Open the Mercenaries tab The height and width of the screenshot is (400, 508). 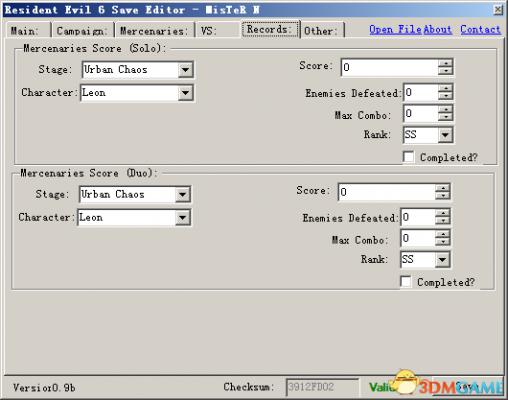[x=154, y=31]
